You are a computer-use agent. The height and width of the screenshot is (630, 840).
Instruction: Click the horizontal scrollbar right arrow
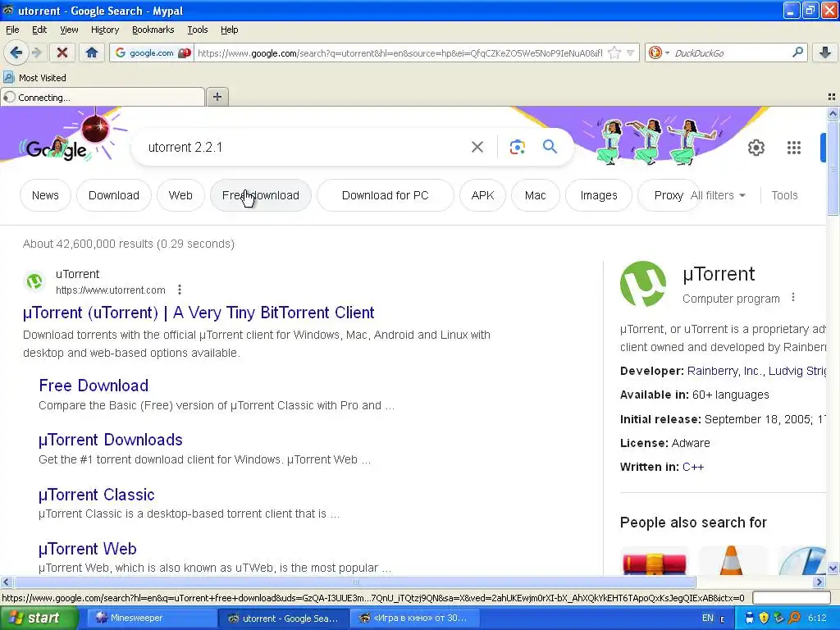819,582
